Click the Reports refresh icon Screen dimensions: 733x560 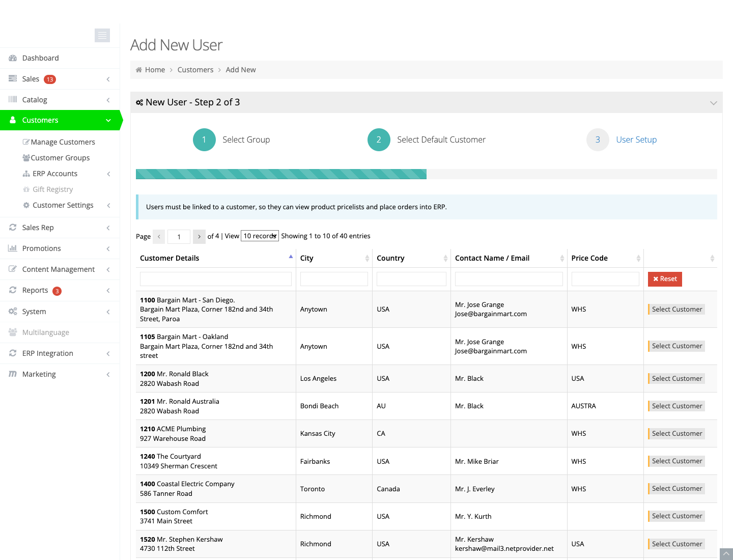coord(13,290)
